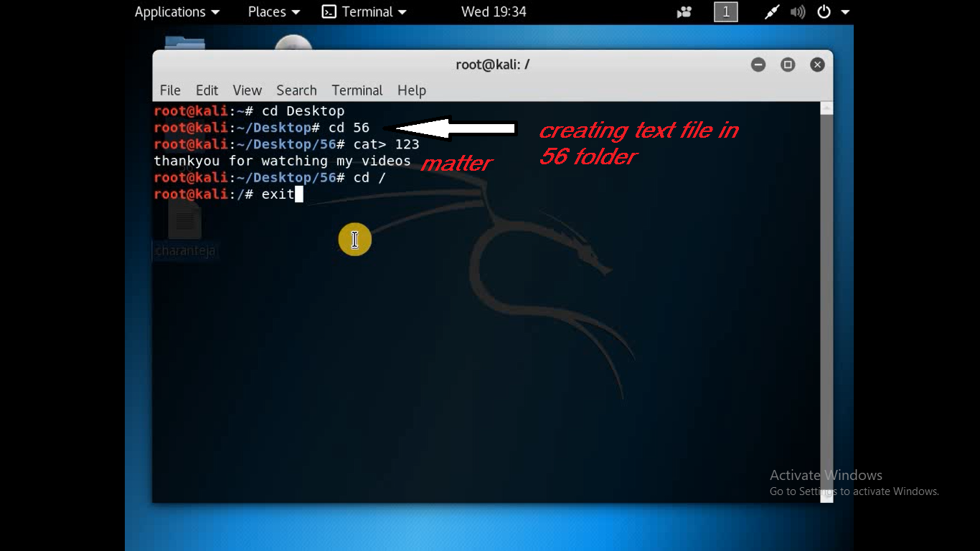Expand the Places menu dropdown

[273, 11]
